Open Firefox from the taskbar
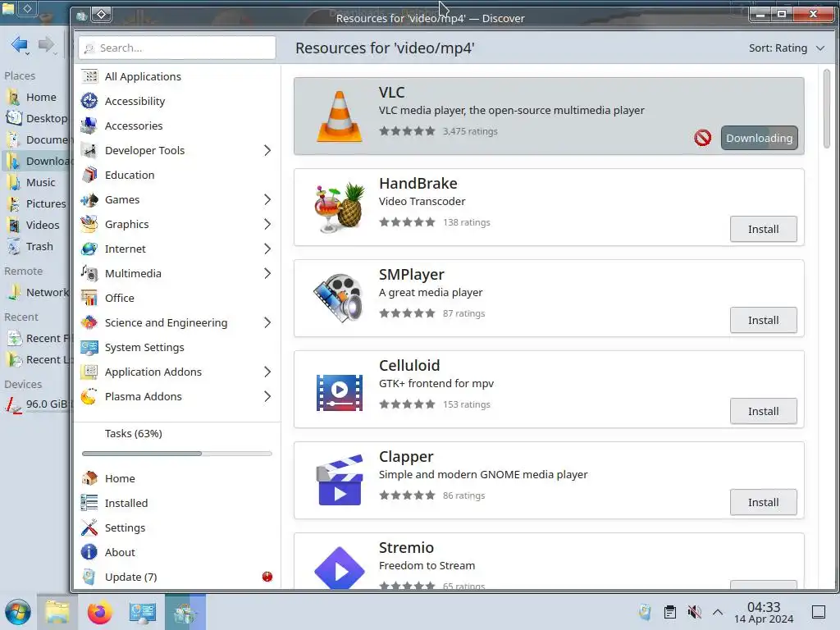Image resolution: width=840 pixels, height=630 pixels. pyautogui.click(x=99, y=612)
